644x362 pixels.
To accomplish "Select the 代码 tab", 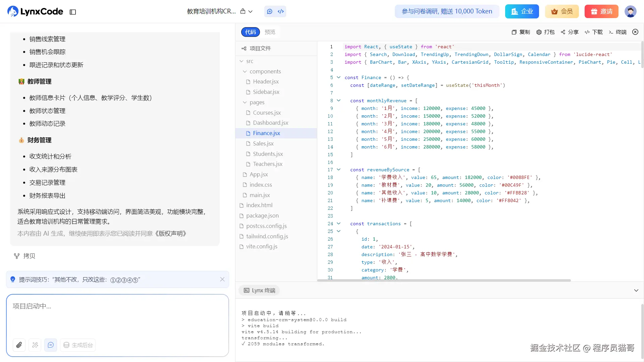I will coord(250,32).
